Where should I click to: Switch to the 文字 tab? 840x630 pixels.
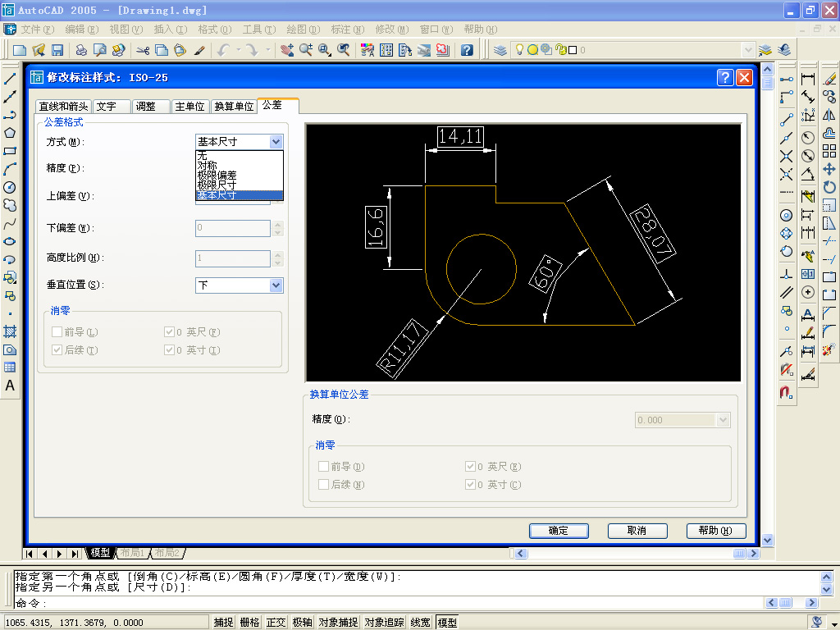(112, 107)
